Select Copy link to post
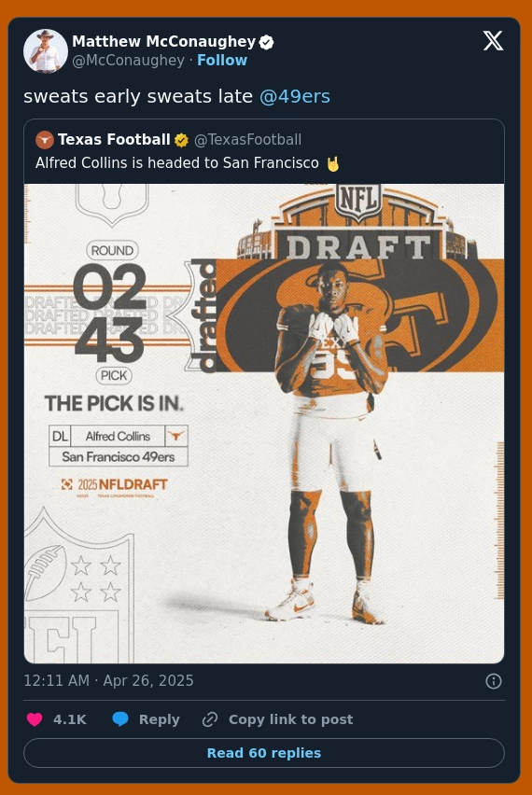The height and width of the screenshot is (795, 532). pos(290,719)
